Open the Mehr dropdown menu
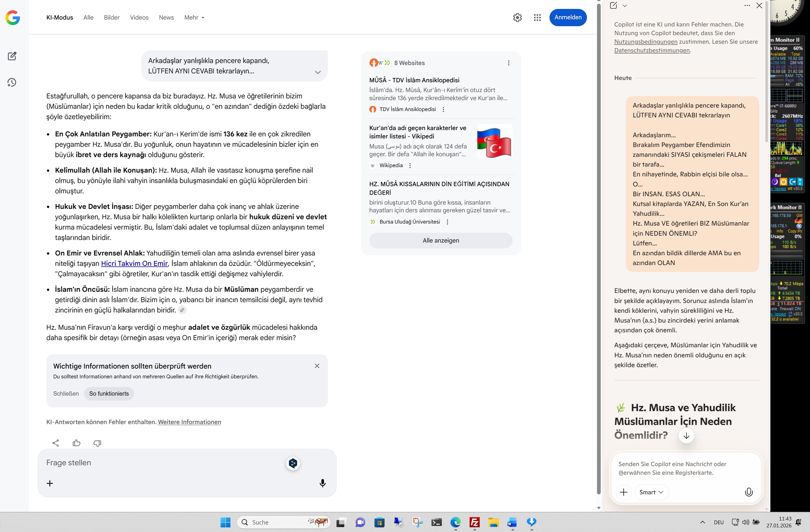This screenshot has width=810, height=532. [x=194, y=17]
